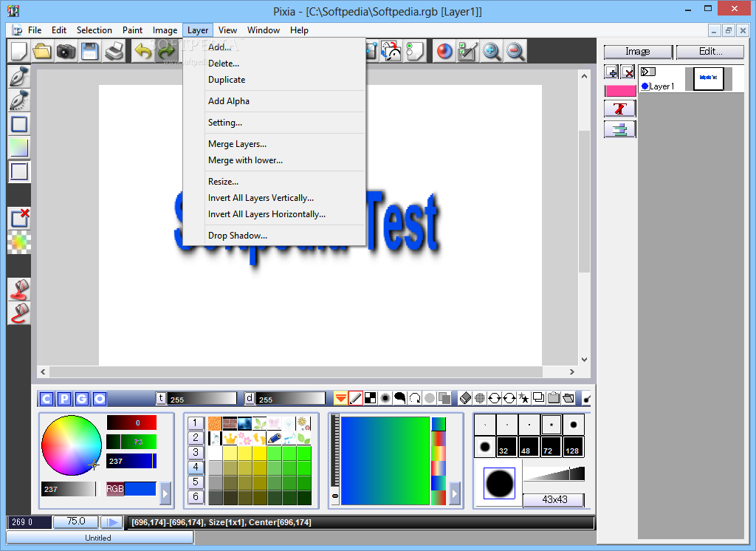This screenshot has height=551, width=756.
Task: Select 'Merge Layers...' menu entry
Action: point(237,144)
